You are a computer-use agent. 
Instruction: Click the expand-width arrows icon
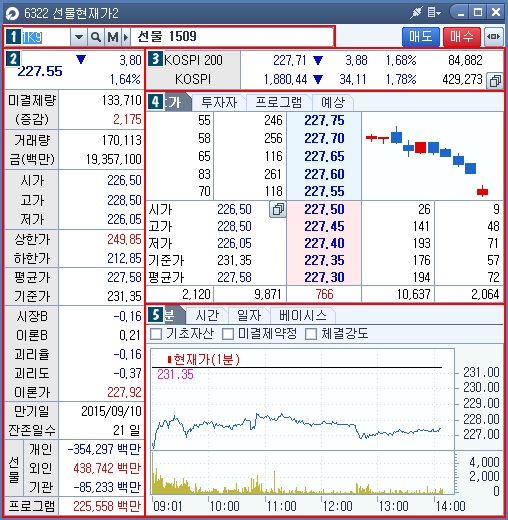coord(493,37)
